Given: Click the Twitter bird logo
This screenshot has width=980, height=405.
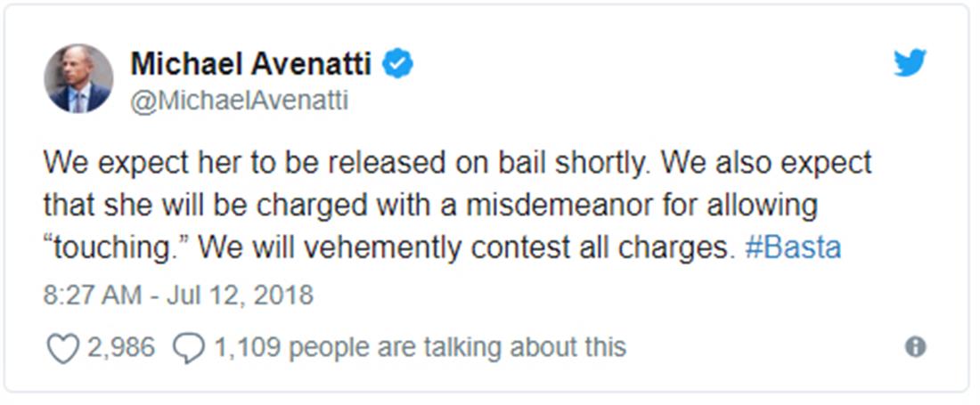Looking at the screenshot, I should tap(910, 64).
